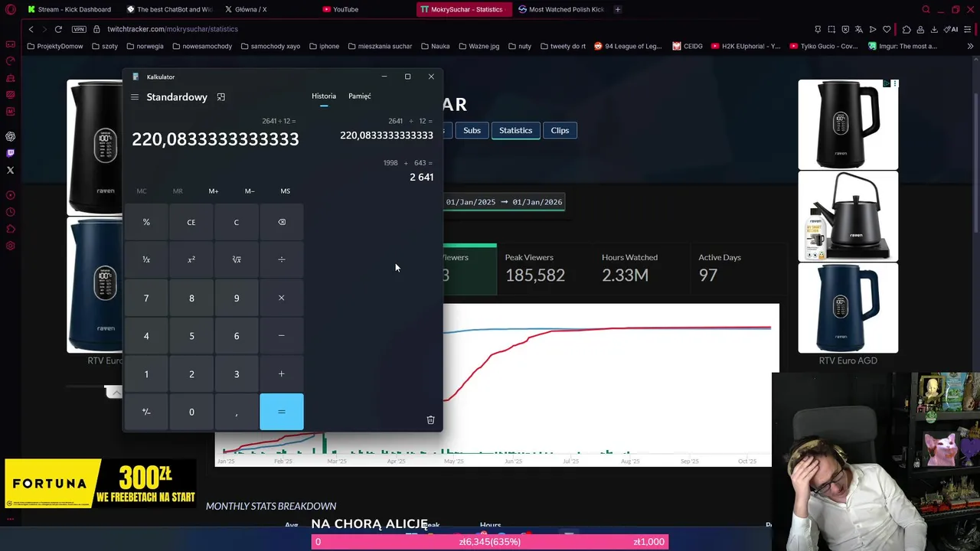Reload the page with refresh icon
Image resolution: width=980 pixels, height=551 pixels.
[58, 29]
